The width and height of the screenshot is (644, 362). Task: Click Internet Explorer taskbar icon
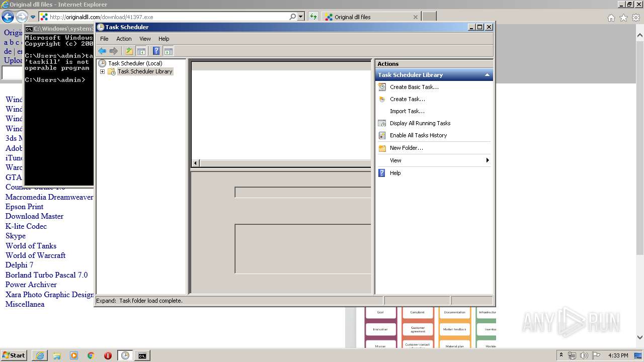[x=40, y=355]
